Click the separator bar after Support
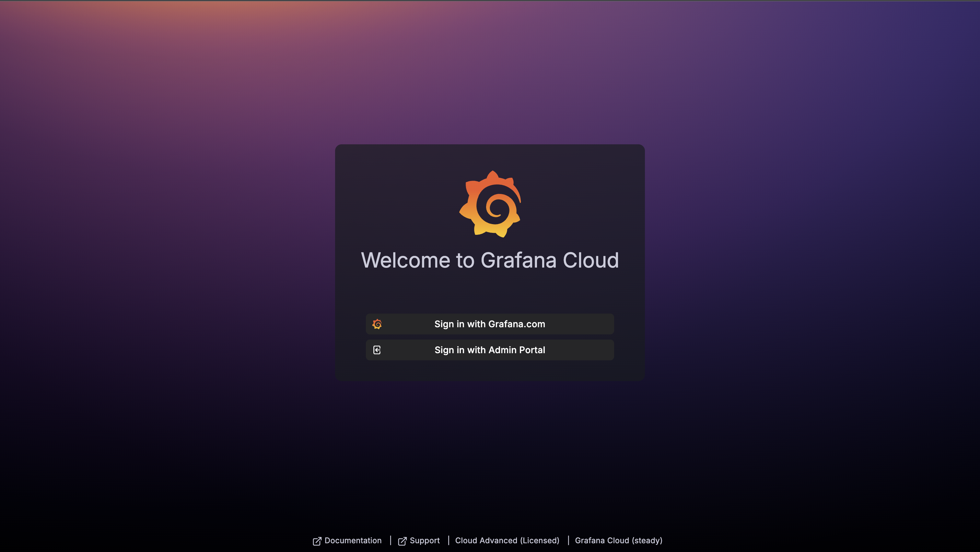 pyautogui.click(x=449, y=541)
